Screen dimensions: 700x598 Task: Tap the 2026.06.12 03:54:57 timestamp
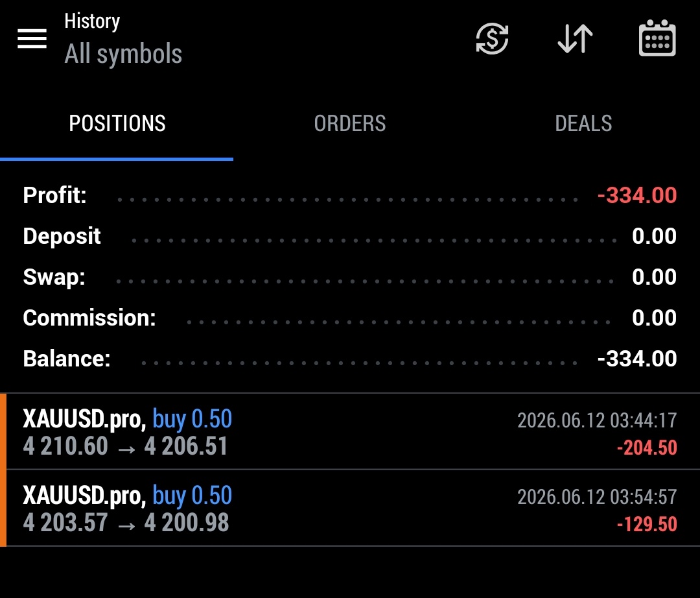pyautogui.click(x=597, y=497)
